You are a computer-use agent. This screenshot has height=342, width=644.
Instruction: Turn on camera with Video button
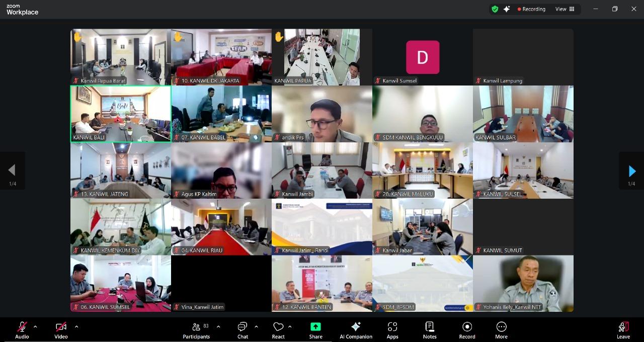[61, 330]
